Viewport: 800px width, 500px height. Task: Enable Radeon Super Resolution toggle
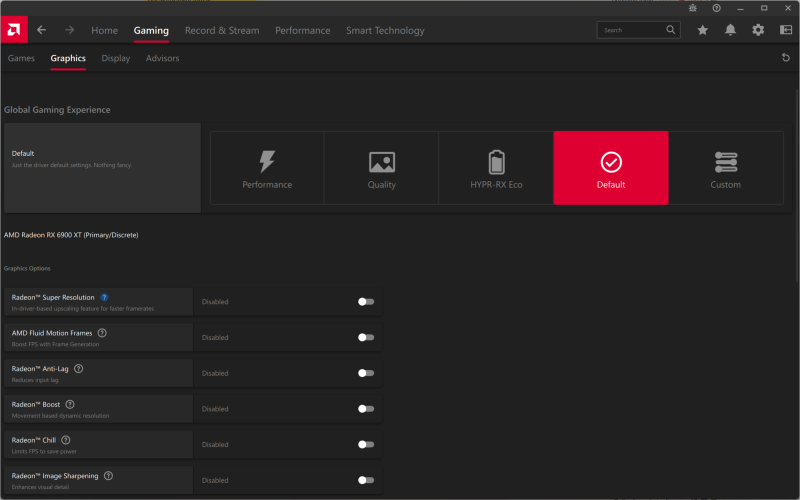coord(366,302)
